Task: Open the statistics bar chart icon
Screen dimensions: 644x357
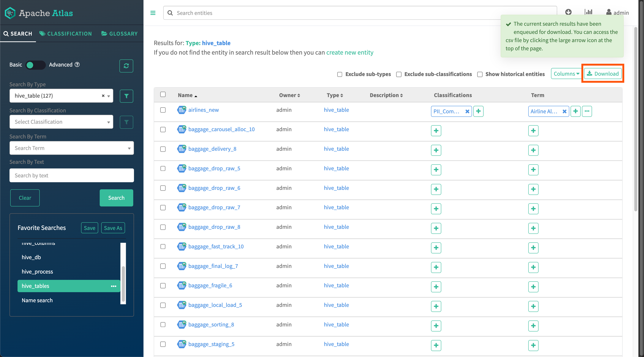Action: (588, 12)
